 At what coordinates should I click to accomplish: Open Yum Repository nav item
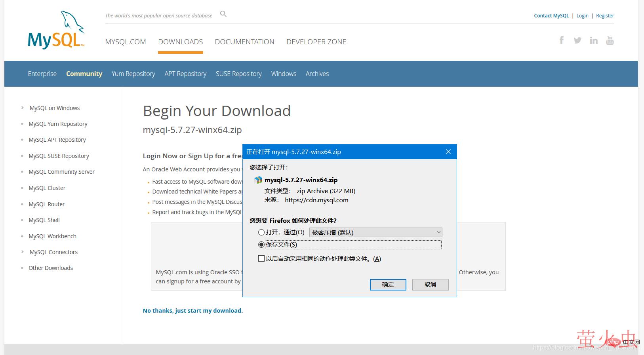133,74
